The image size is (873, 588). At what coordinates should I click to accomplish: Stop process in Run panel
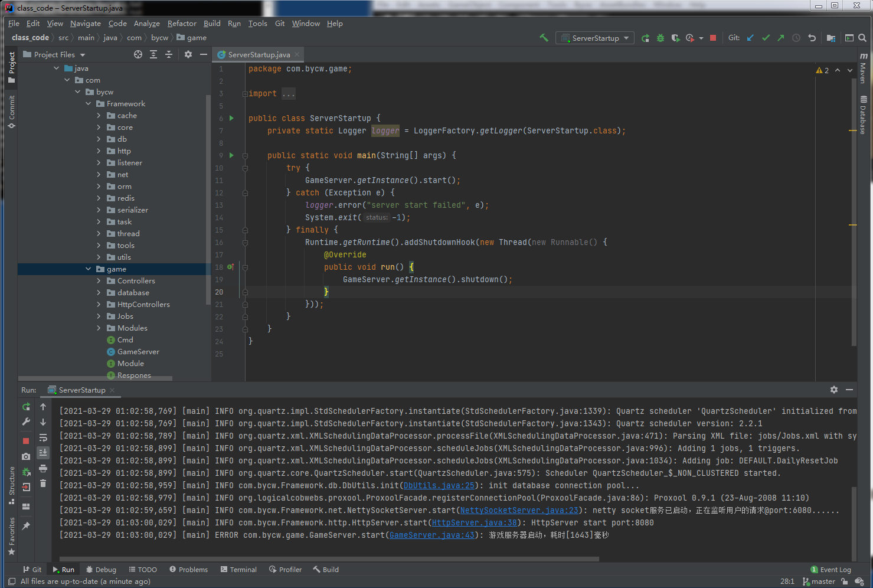pos(26,440)
